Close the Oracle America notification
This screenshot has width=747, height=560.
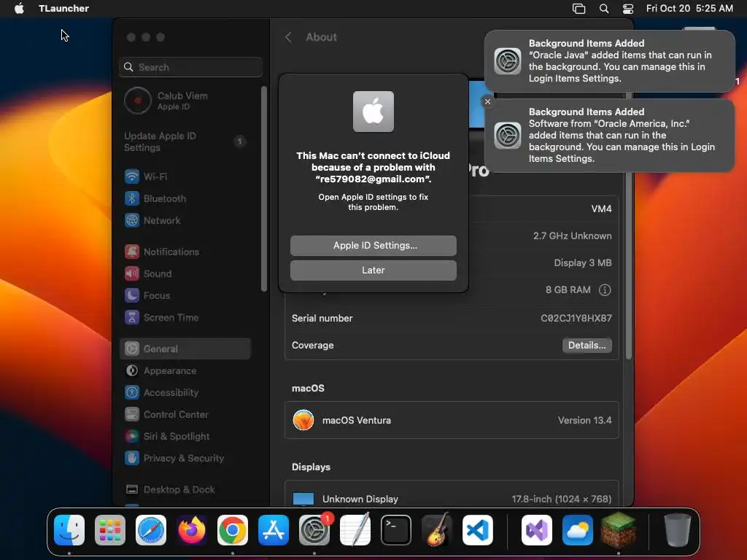(x=487, y=101)
